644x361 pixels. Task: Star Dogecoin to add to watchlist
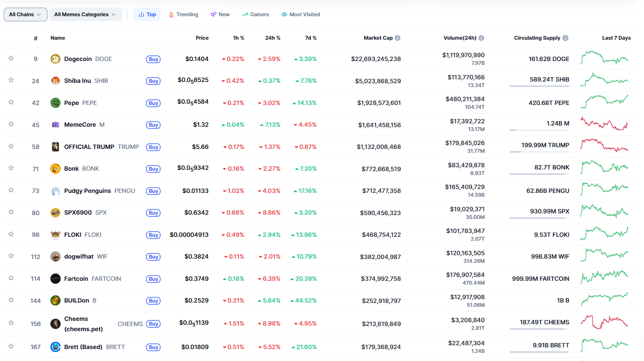(x=12, y=58)
